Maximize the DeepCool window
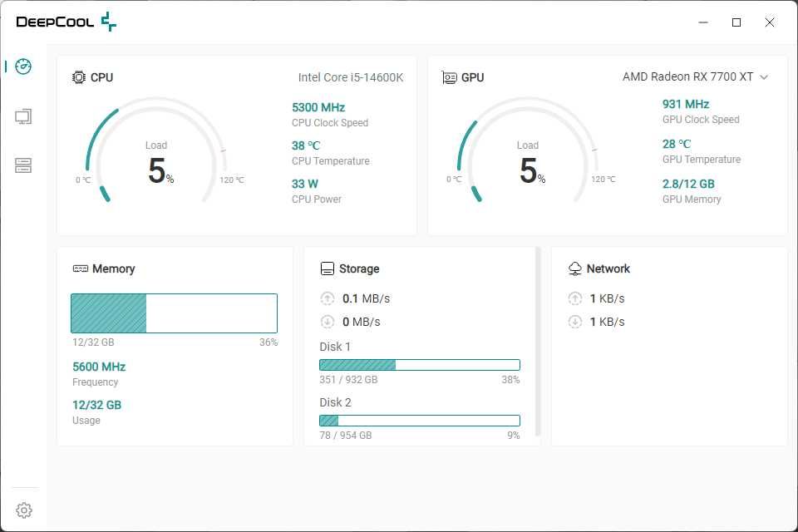 (736, 22)
